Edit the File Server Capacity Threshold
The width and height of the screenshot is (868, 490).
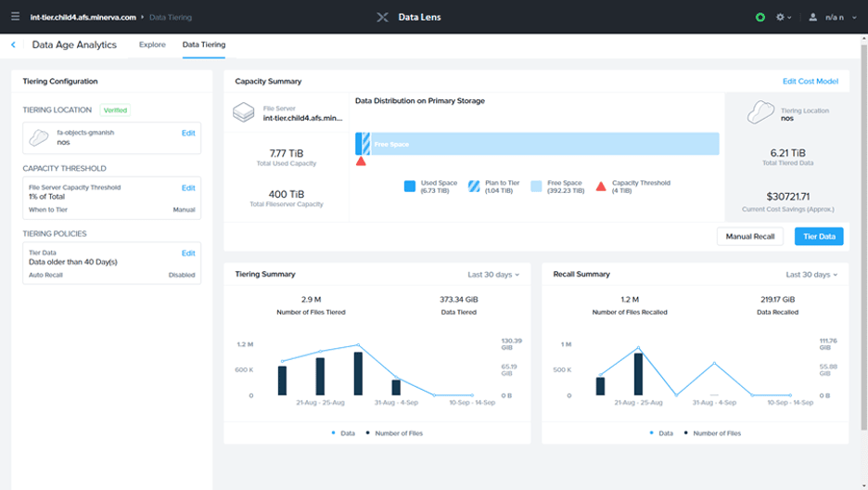pyautogui.click(x=188, y=187)
